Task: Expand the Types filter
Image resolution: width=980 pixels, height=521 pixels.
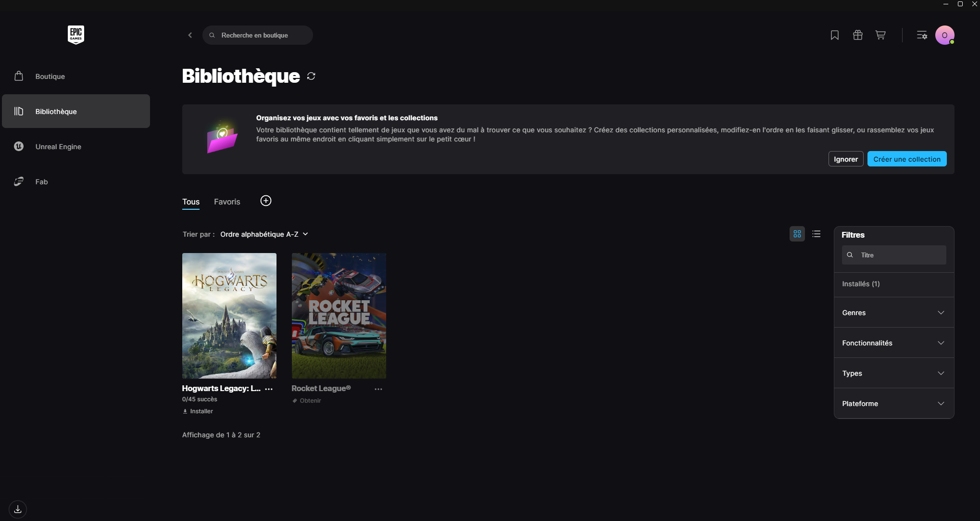Action: [x=894, y=373]
